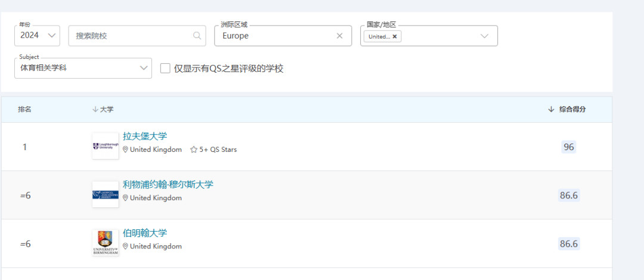This screenshot has height=280, width=644.
Task: Open 伯明翰大学 university link
Action: click(145, 233)
